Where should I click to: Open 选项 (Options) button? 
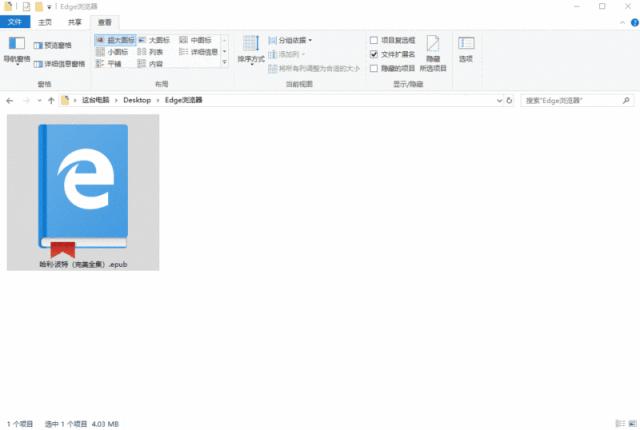pyautogui.click(x=466, y=50)
